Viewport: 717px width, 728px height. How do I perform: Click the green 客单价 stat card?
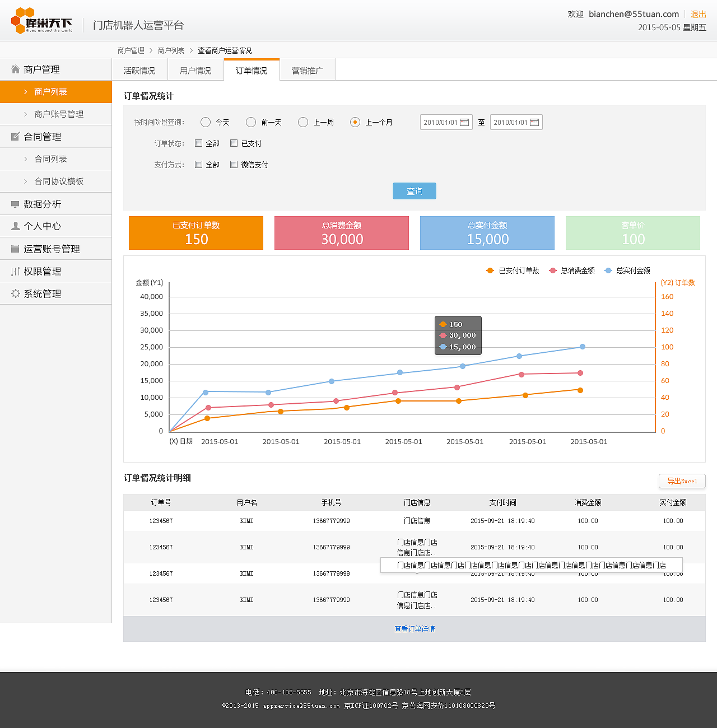click(633, 233)
